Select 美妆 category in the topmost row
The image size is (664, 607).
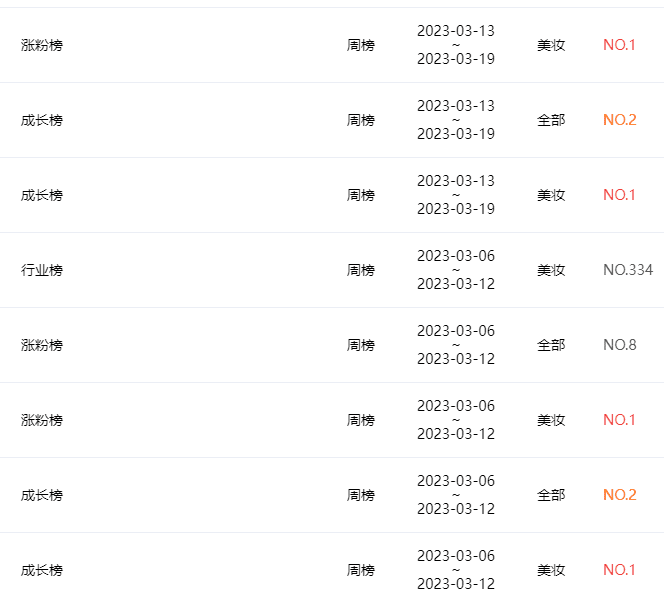tap(551, 45)
